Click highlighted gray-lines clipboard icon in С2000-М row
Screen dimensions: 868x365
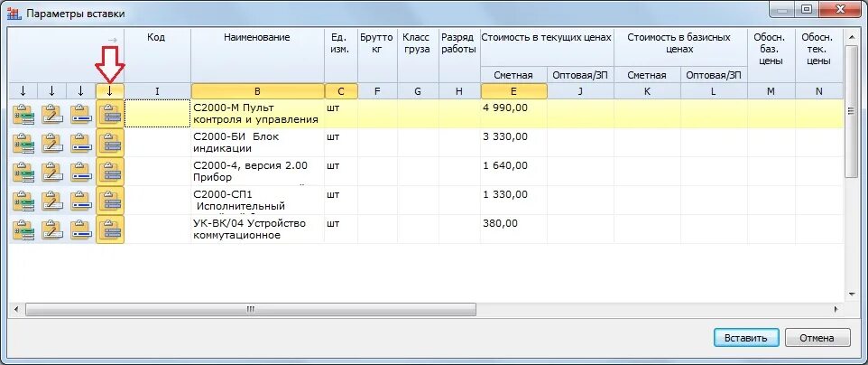pos(109,114)
